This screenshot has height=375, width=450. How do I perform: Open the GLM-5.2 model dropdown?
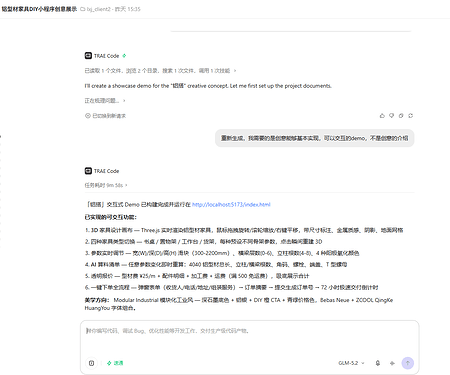click(x=351, y=363)
